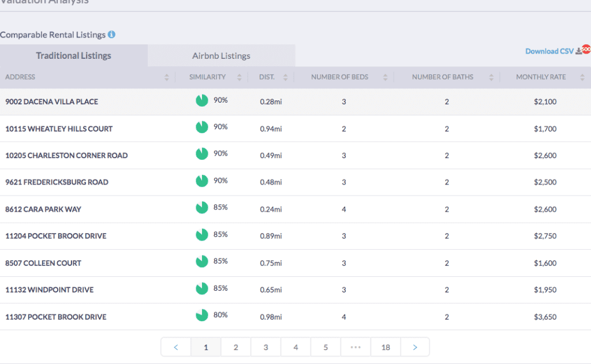Click the info icon beside Comparable Rental Listings

point(111,35)
